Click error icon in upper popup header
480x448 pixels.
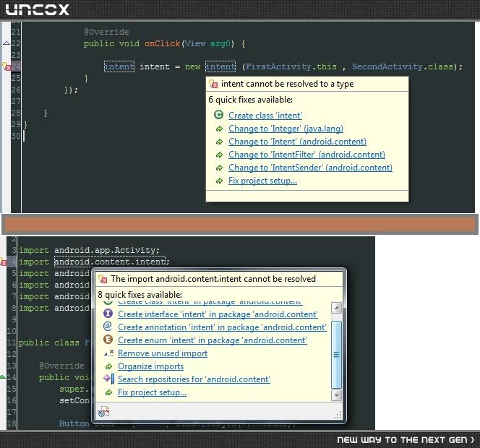[213, 84]
